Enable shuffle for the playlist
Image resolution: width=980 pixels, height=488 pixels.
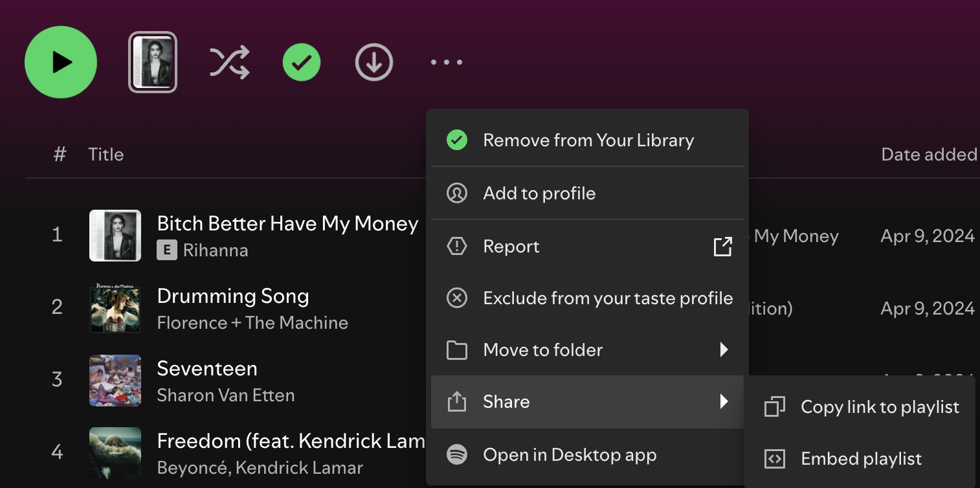[x=229, y=63]
